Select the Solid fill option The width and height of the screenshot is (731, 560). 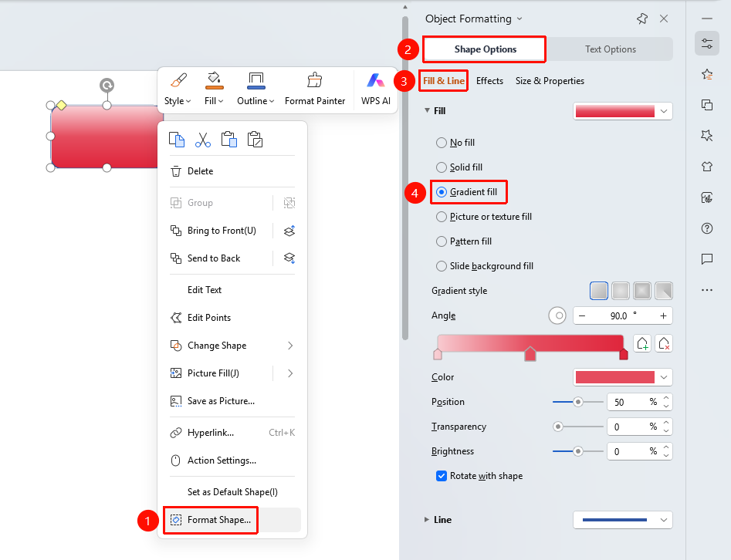point(459,167)
